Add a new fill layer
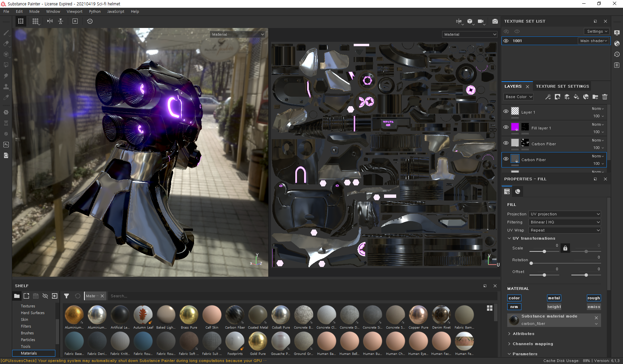The image size is (623, 364). (576, 97)
